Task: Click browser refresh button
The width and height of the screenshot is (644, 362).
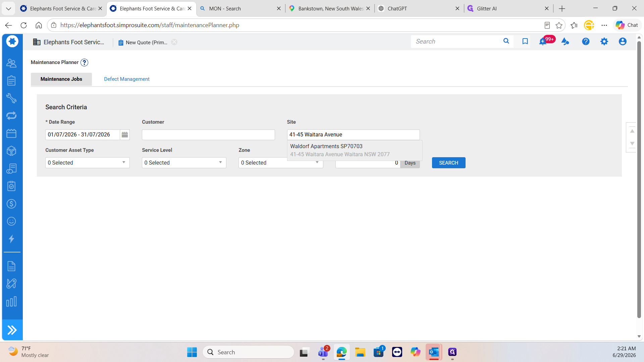Action: [x=23, y=25]
